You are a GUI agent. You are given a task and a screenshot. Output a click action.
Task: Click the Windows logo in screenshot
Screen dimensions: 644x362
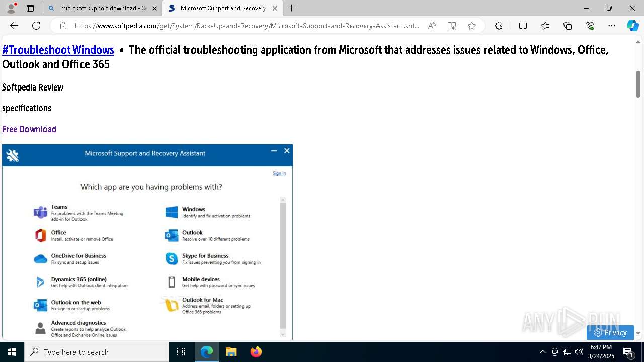(x=172, y=212)
